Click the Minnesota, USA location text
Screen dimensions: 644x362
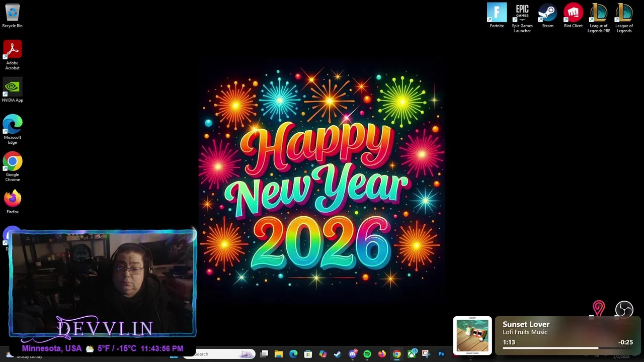[x=51, y=348]
